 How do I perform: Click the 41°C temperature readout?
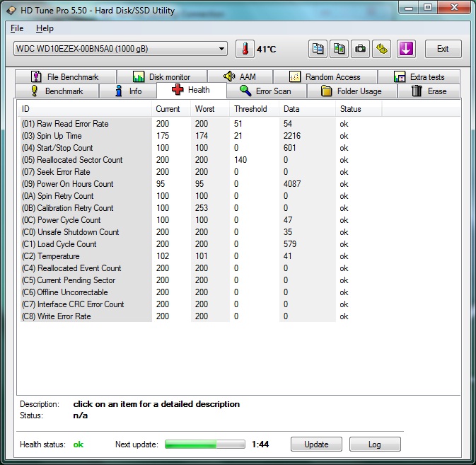267,49
